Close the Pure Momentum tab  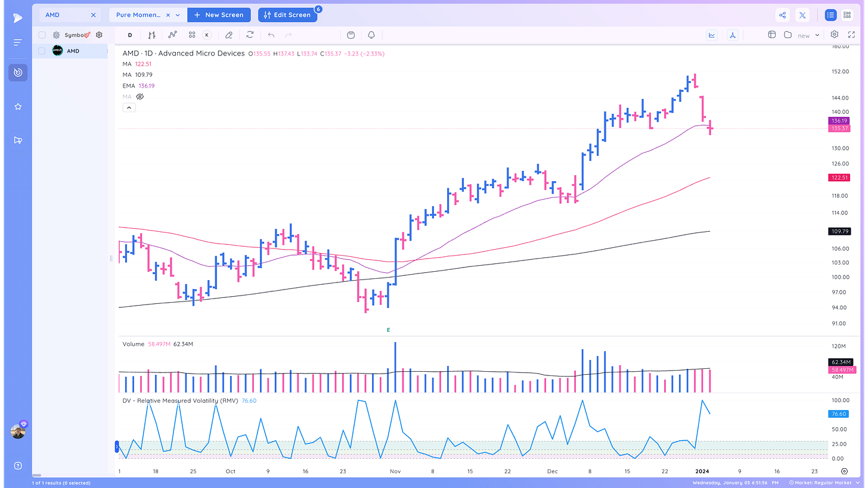click(168, 15)
